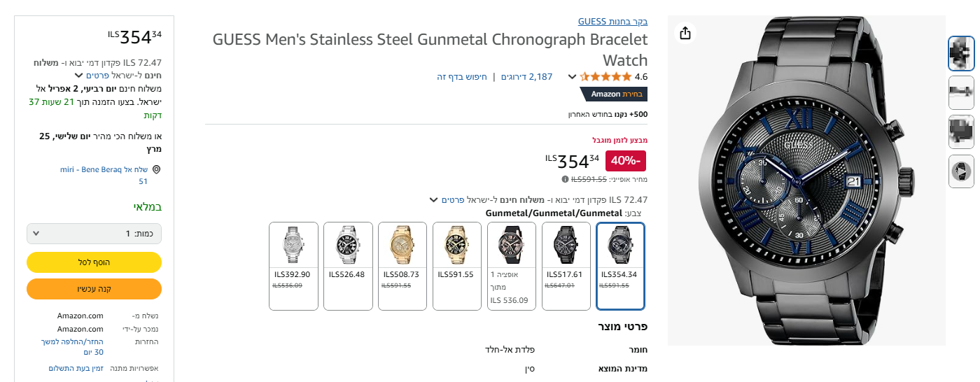Visit the GUESS store link
Viewport: 980px width, 382px height.
(612, 22)
